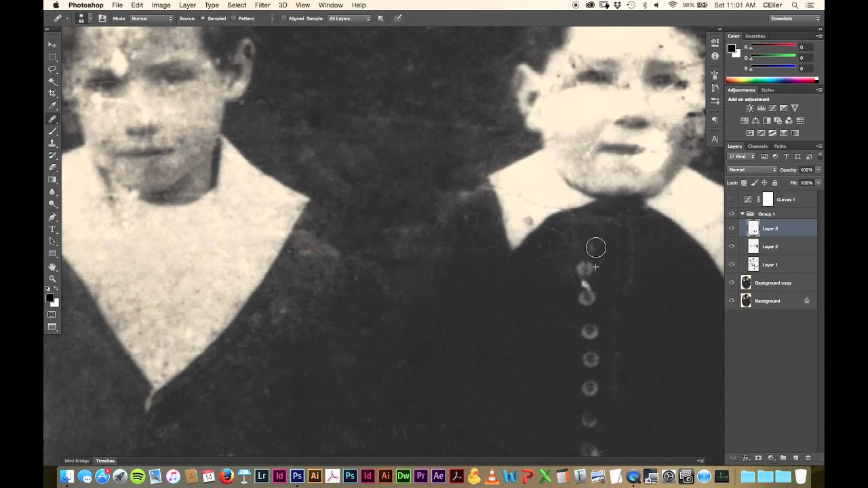Select the Rectangle shape tool
Image resolution: width=868 pixels, height=488 pixels.
coord(52,254)
